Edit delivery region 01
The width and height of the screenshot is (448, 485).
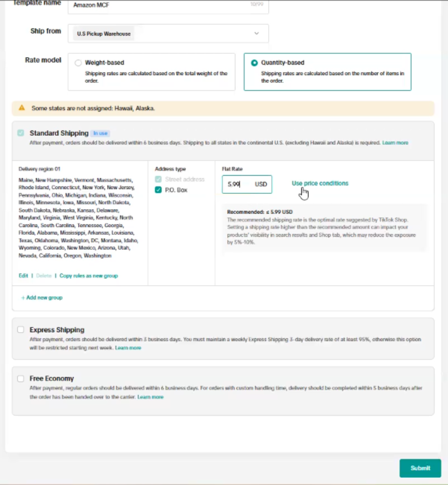click(23, 276)
